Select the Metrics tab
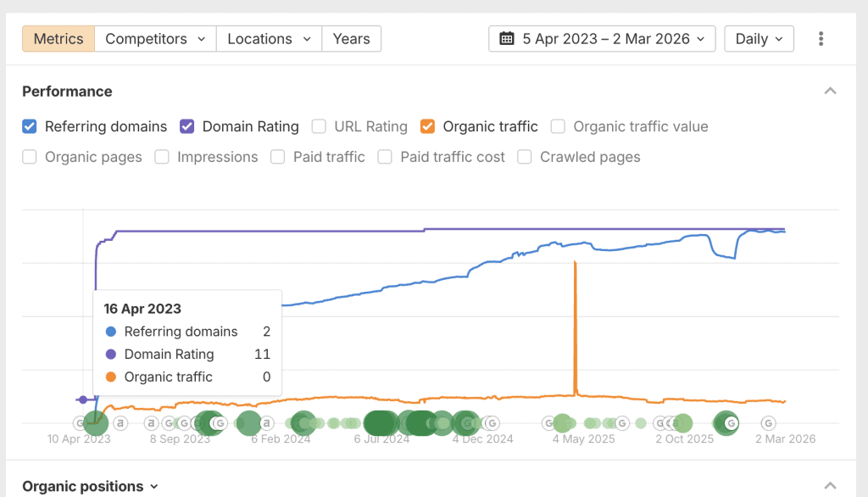 point(58,39)
